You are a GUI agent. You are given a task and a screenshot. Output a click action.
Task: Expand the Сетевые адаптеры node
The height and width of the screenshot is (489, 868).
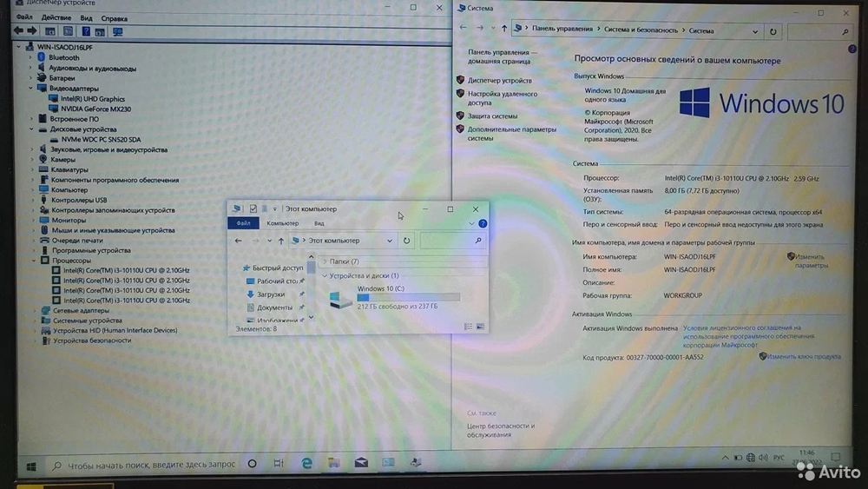pyautogui.click(x=35, y=310)
